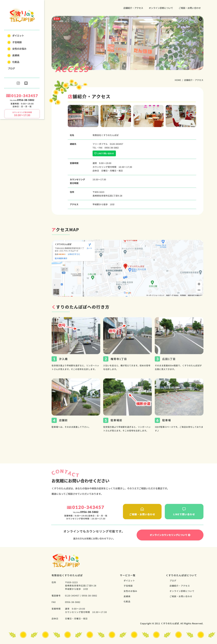
Task: Open the third store interior photo
Action: click(148, 116)
